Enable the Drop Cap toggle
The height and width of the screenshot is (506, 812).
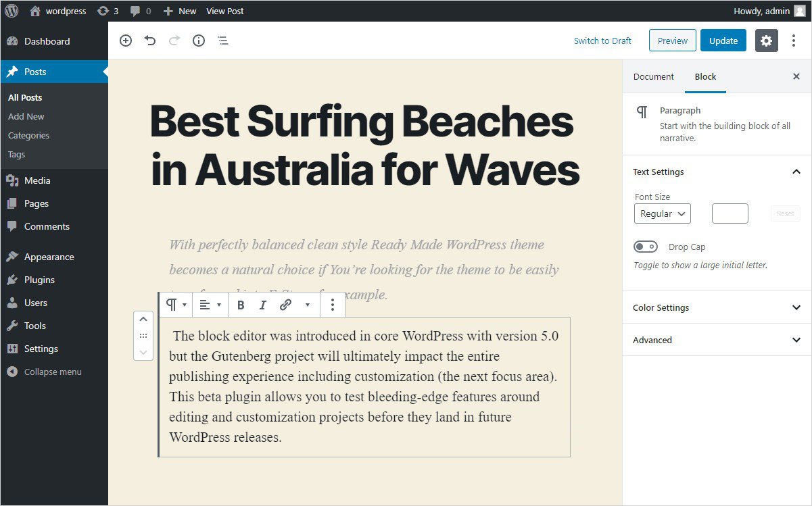[x=646, y=247]
